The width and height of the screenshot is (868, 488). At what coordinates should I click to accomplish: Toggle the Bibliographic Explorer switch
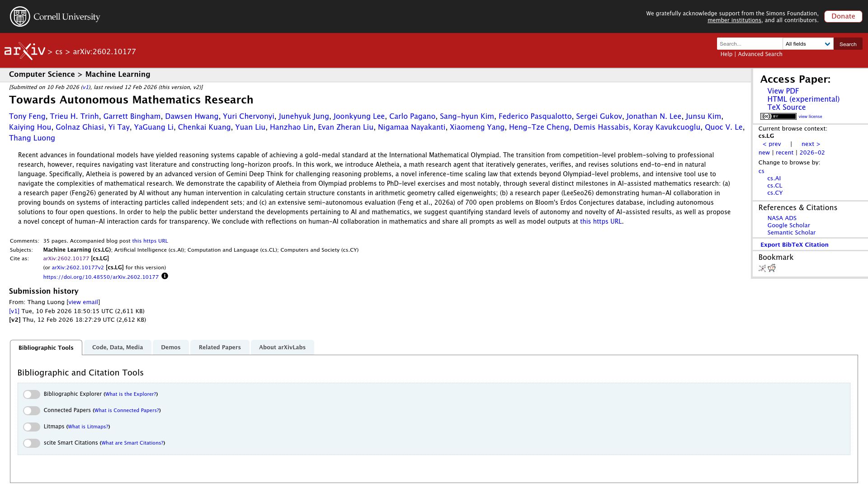click(32, 394)
